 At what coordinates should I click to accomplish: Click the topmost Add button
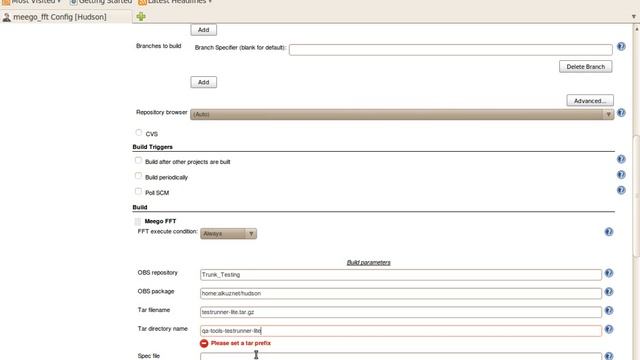point(204,30)
